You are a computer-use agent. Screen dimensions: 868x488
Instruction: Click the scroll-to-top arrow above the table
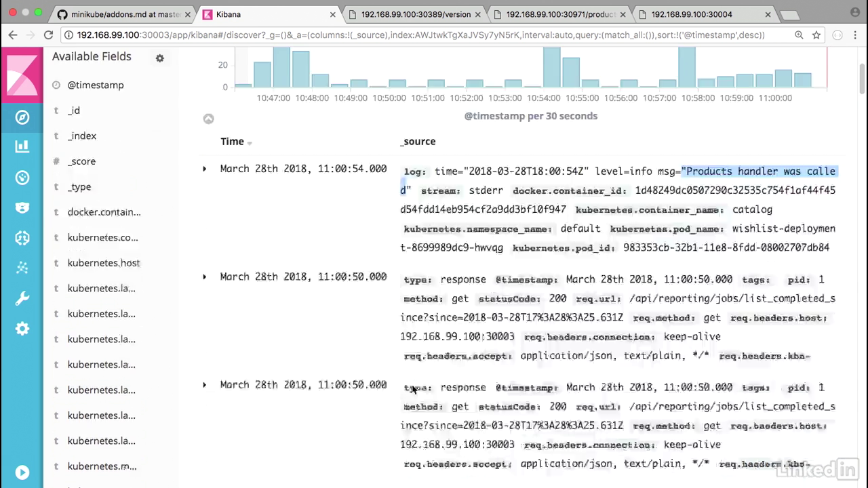click(209, 119)
